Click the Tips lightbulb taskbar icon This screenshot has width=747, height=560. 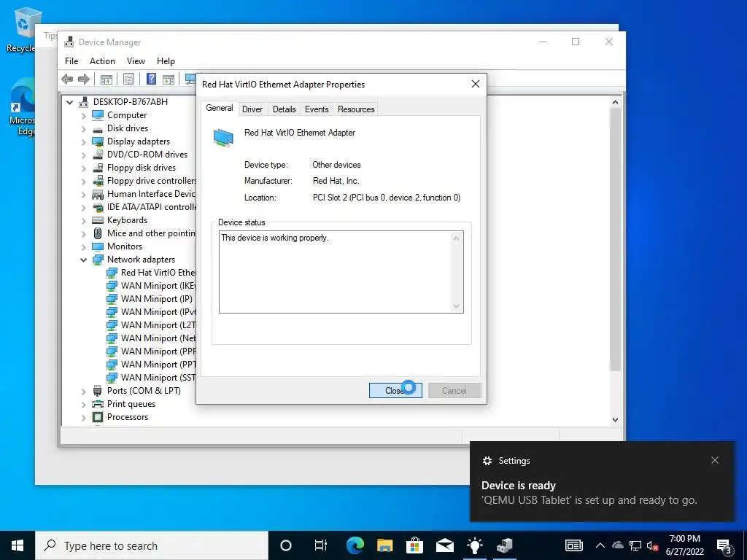point(474,545)
